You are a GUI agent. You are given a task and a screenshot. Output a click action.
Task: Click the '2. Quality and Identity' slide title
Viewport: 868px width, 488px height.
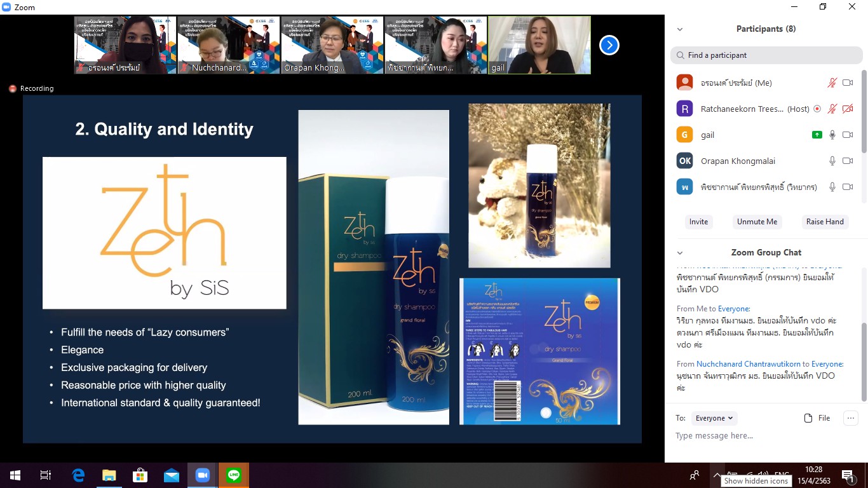click(165, 129)
